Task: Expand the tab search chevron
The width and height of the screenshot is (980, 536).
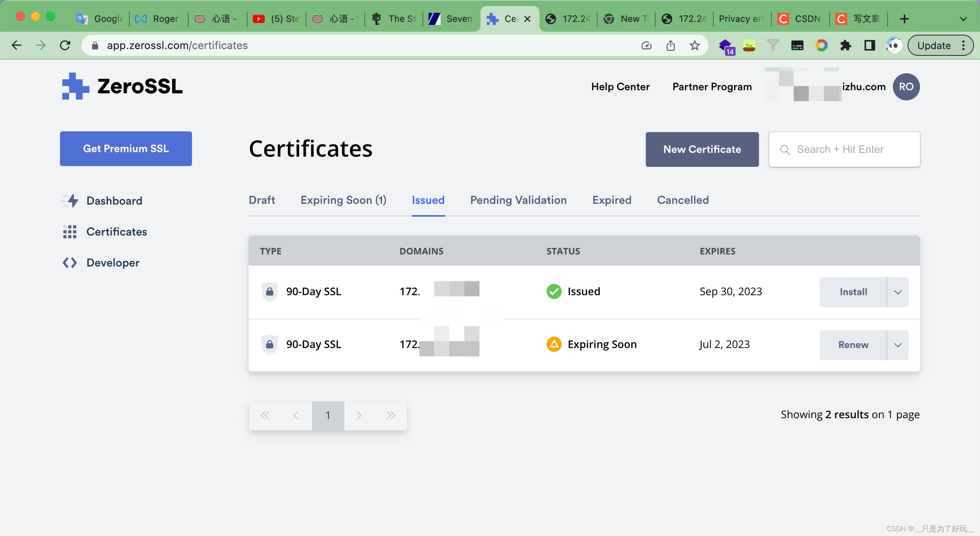Action: (x=963, y=18)
